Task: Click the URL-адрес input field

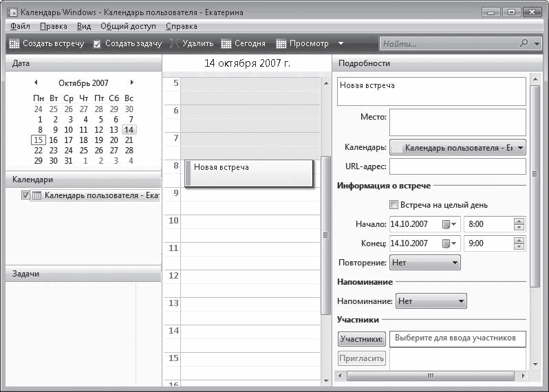Action: [x=458, y=166]
